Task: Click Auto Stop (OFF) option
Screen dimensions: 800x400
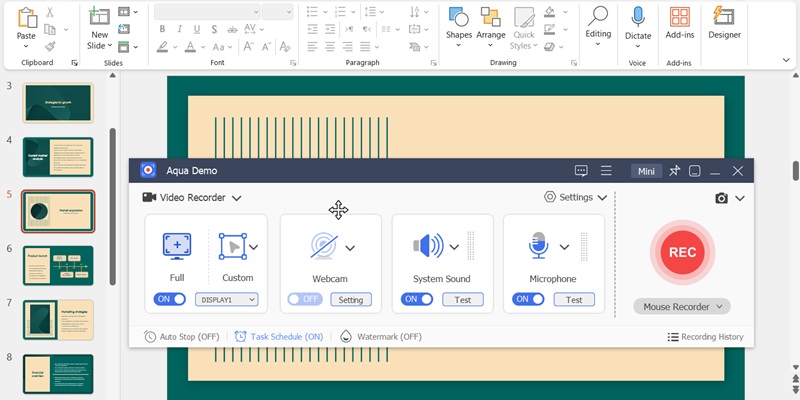Action: tap(182, 337)
